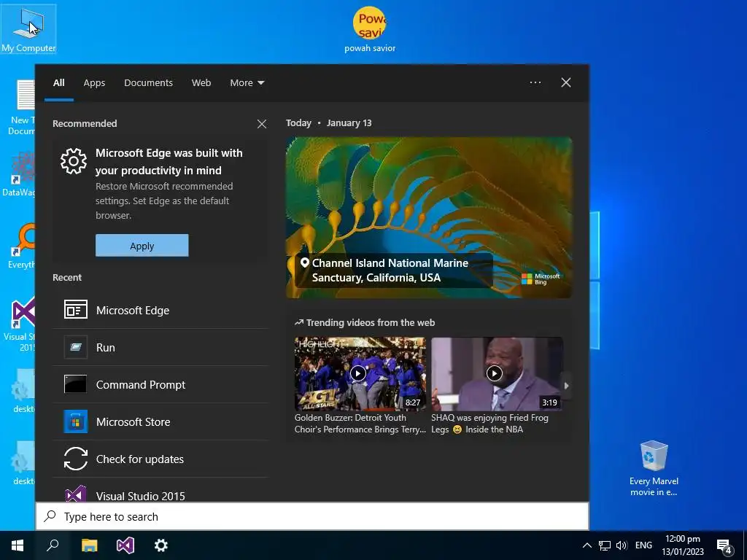Show hidden system tray icons
Screen dimensions: 747x560
(587, 545)
